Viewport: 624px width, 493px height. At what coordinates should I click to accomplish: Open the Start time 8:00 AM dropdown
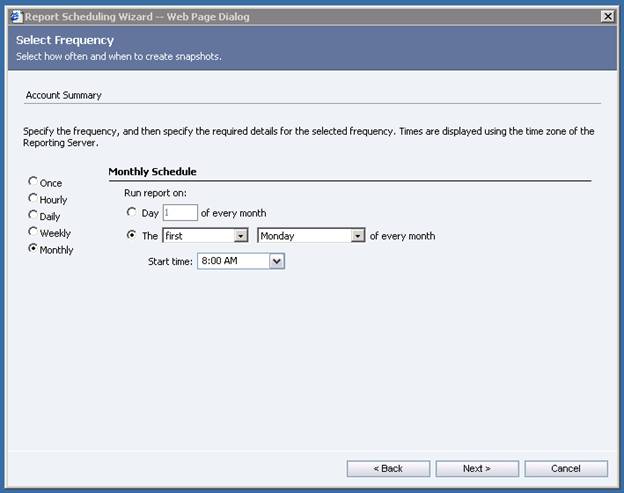pos(277,261)
